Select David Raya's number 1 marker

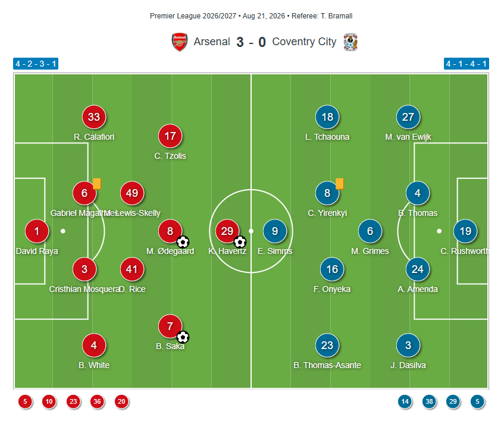[37, 231]
